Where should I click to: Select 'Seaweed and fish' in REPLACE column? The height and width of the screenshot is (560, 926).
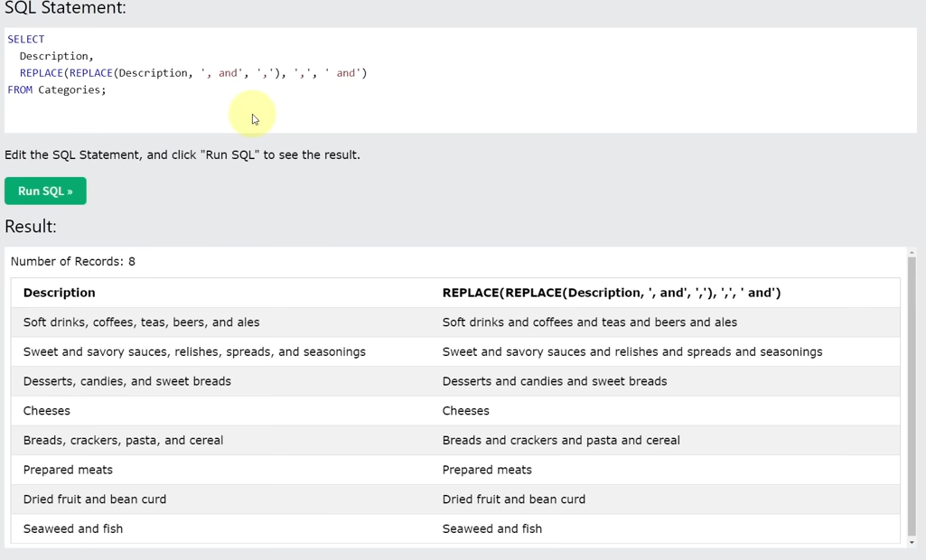click(x=492, y=528)
